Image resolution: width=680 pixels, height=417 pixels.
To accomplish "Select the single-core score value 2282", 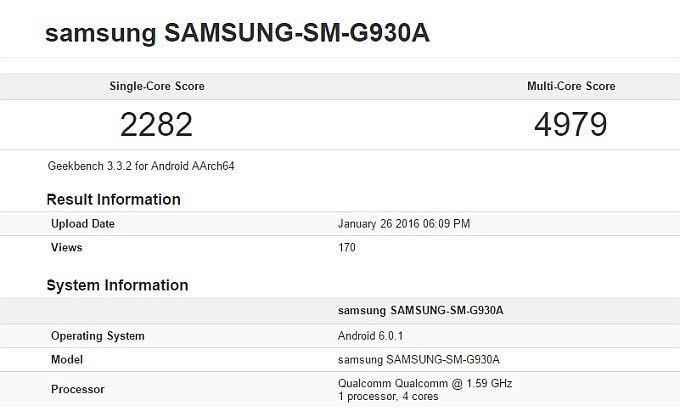I will [156, 124].
